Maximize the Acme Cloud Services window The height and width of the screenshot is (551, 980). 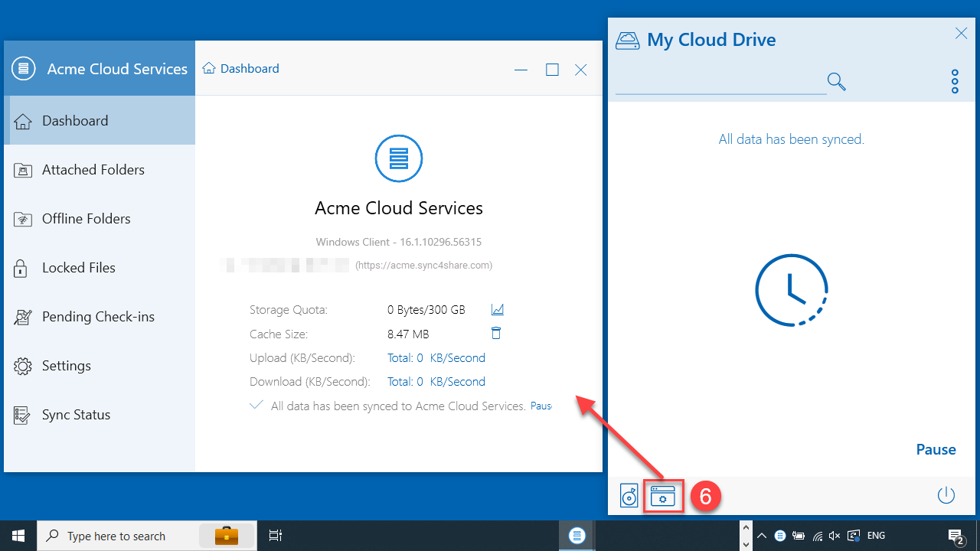[552, 70]
